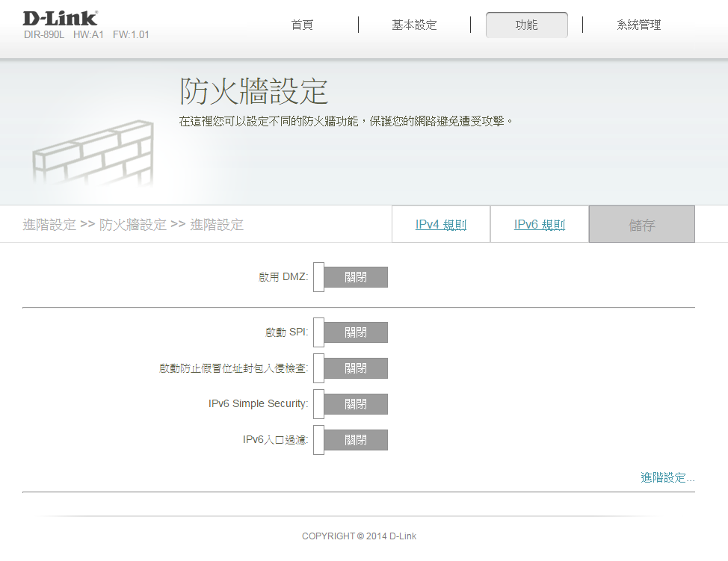
Task: Go to IPv6 規則 page
Action: click(x=540, y=225)
